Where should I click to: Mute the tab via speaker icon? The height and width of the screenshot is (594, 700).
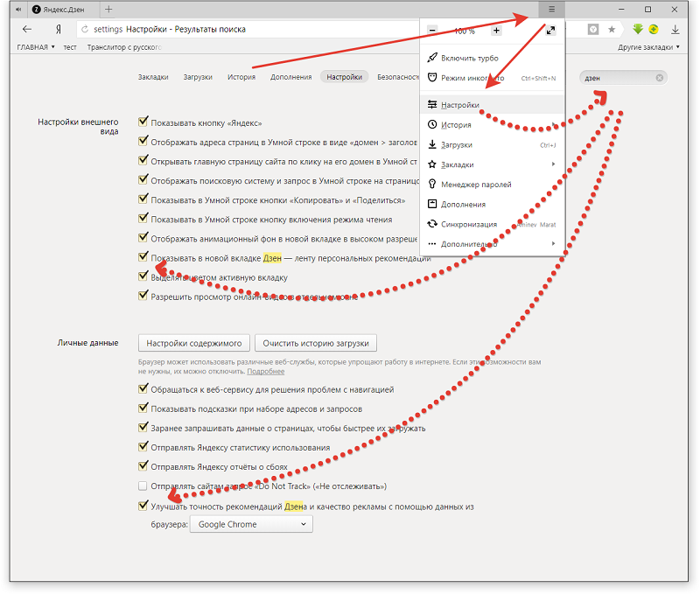[18, 10]
